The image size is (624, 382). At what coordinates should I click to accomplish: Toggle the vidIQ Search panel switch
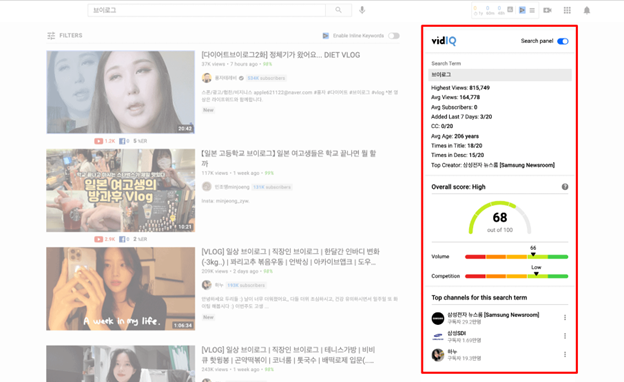(563, 41)
